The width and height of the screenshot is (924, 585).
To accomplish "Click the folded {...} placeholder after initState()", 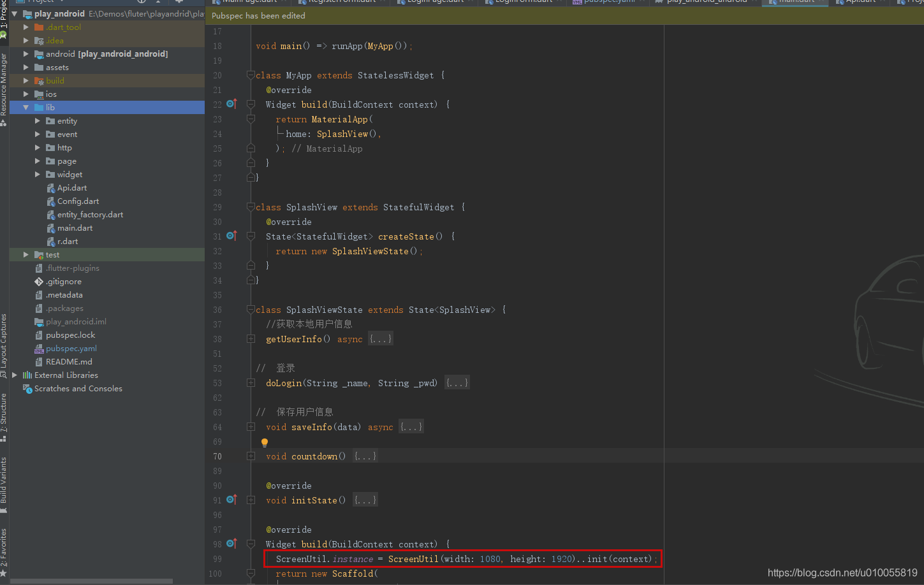I will coord(365,500).
